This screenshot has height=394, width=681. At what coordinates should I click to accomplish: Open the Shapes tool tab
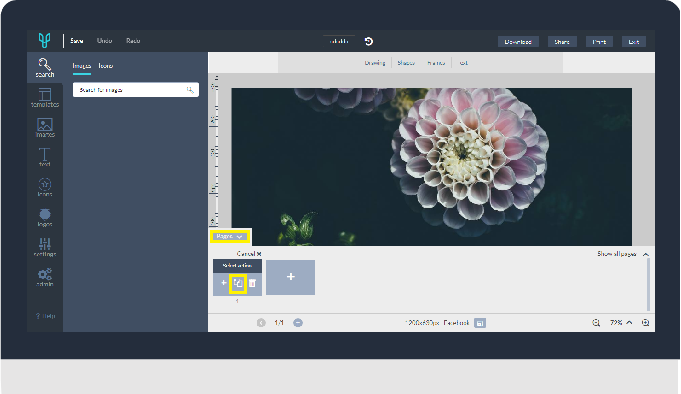(406, 63)
